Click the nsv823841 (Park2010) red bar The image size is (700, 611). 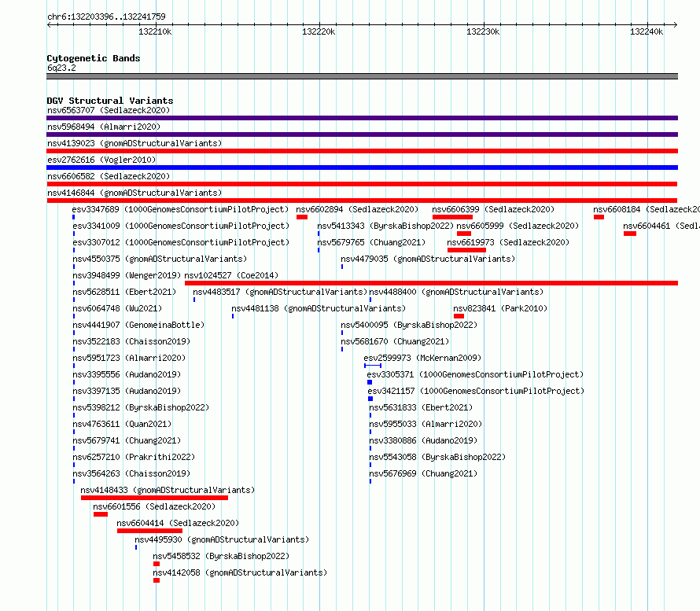click(459, 316)
